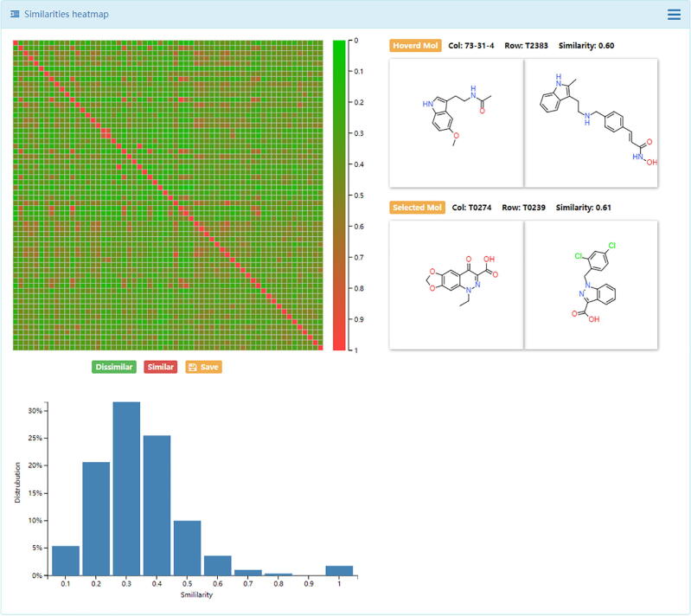
Task: Pick the 0.1 similarity histogram bar
Action: (x=66, y=561)
